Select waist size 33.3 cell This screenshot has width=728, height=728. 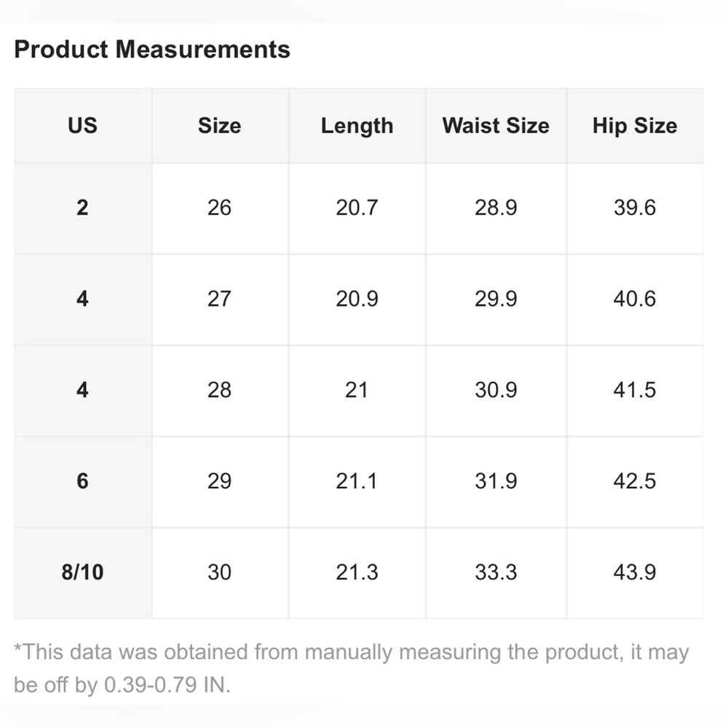click(496, 572)
